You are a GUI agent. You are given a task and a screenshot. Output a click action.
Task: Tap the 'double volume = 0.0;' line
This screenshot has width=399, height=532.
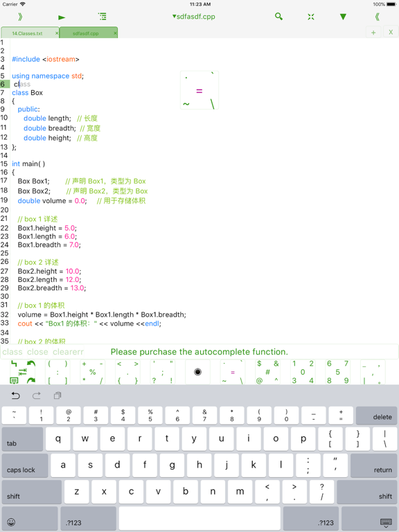pyautogui.click(x=52, y=201)
